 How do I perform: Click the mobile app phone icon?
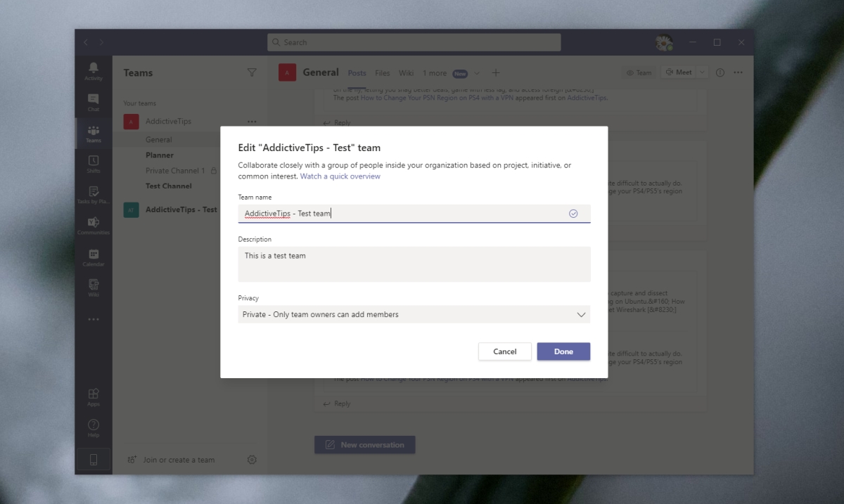(94, 460)
